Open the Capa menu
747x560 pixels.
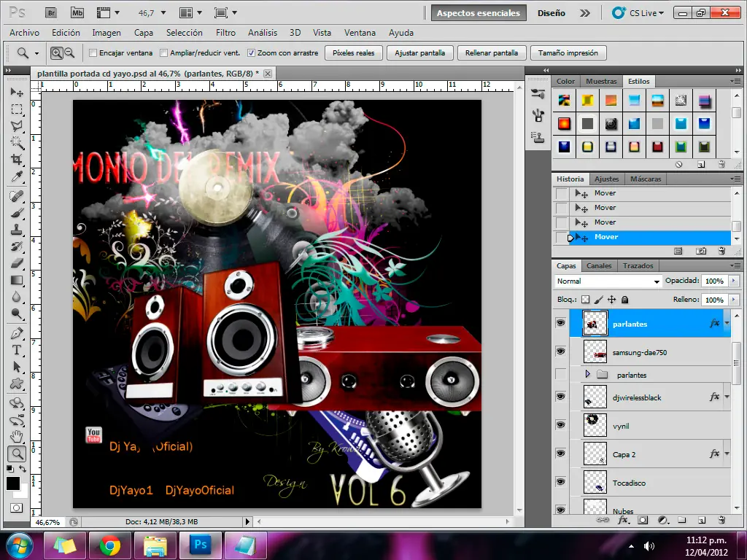click(144, 32)
